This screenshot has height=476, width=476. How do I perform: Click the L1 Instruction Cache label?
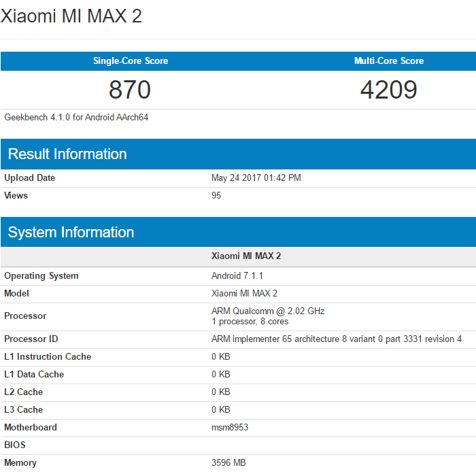[48, 357]
